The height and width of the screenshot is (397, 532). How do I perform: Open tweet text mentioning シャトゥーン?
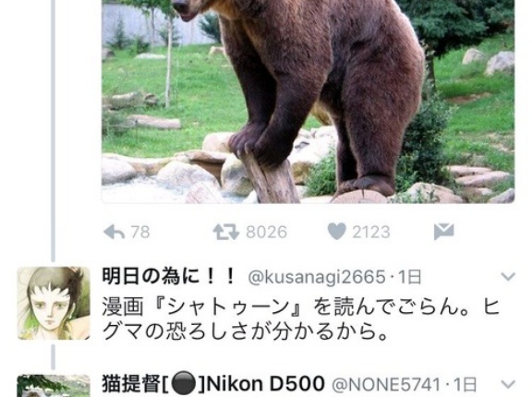300,319
